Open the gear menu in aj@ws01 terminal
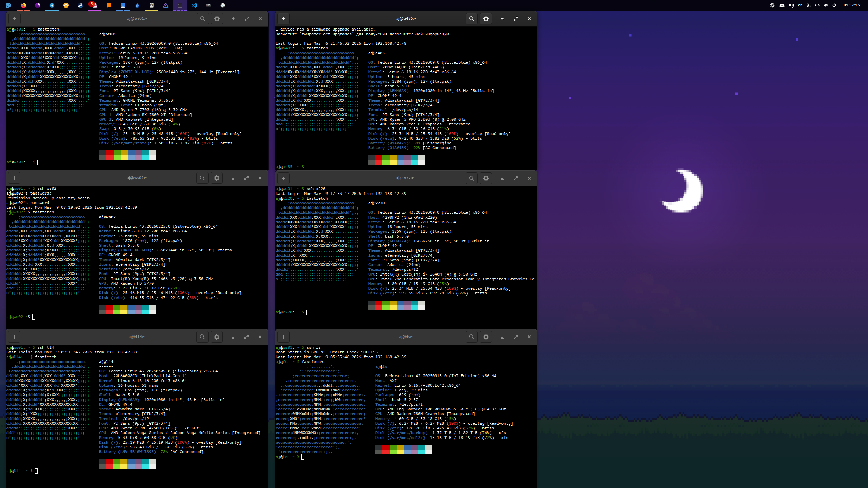The image size is (868, 488). click(217, 19)
